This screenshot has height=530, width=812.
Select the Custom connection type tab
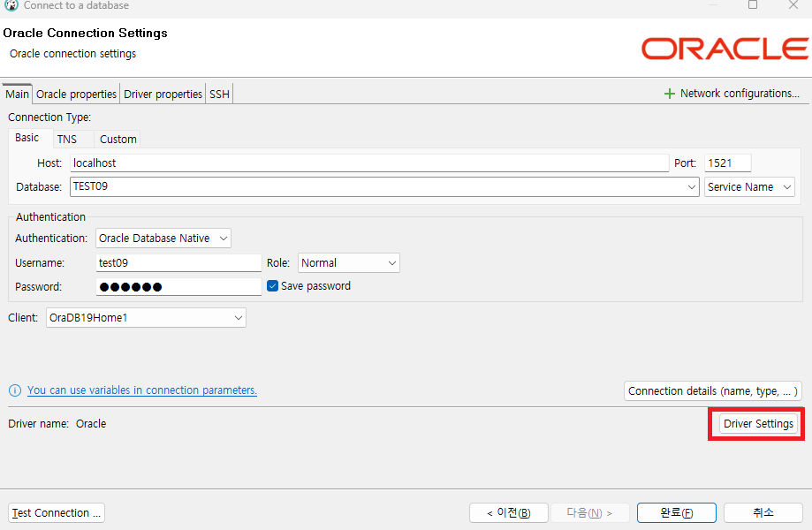click(x=118, y=140)
